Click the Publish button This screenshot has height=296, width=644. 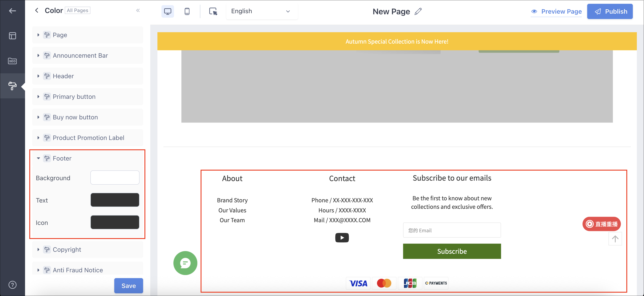coord(610,11)
